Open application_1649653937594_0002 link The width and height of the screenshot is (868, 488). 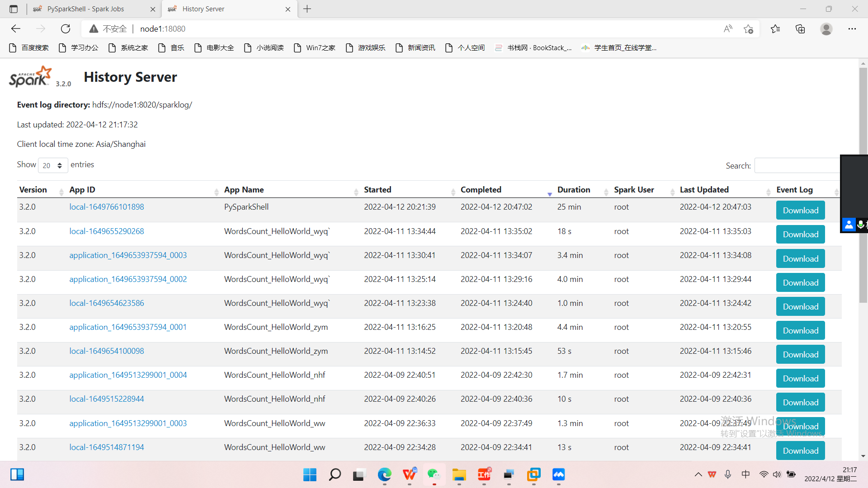(x=128, y=279)
